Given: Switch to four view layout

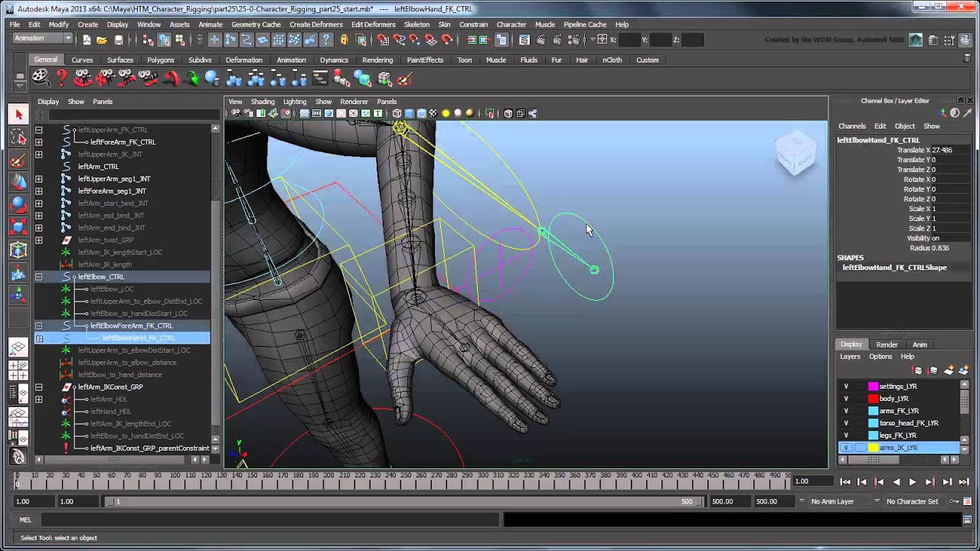Looking at the screenshot, I should (x=18, y=370).
